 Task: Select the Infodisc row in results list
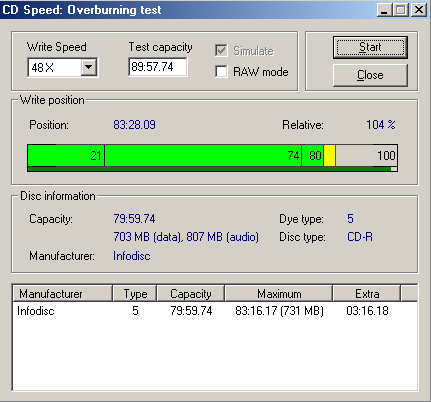pos(215,311)
